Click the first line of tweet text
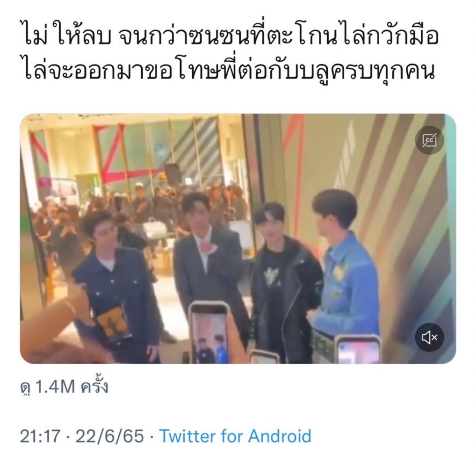 [229, 38]
